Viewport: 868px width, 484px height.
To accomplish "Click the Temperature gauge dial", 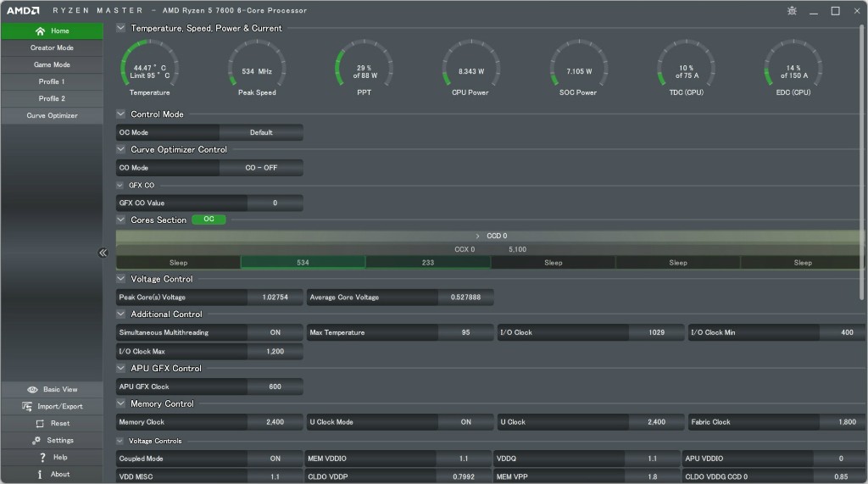I will tap(149, 66).
